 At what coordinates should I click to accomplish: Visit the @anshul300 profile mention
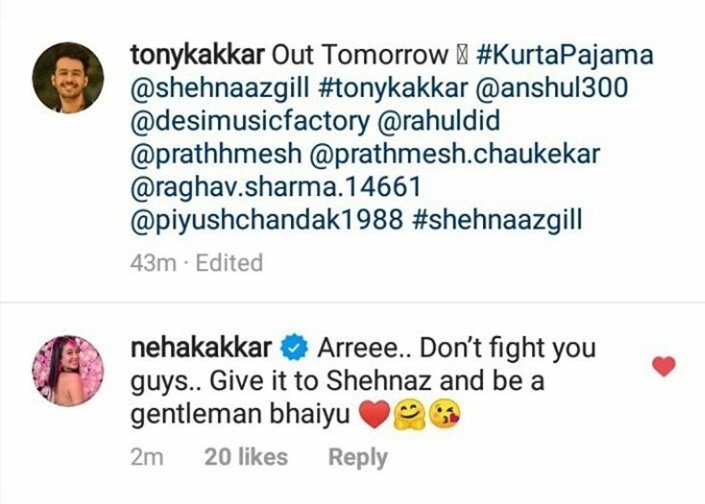tap(552, 88)
